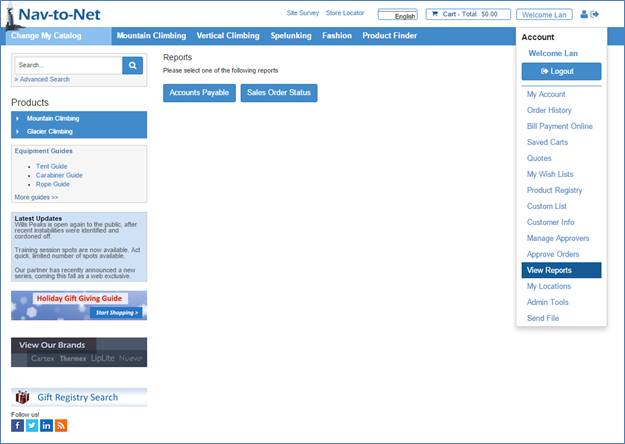This screenshot has width=625, height=444.
Task: Open the English language dropdown
Action: 398,15
